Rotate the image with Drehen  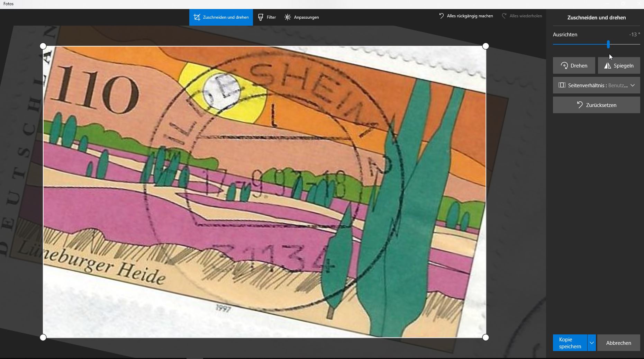click(574, 65)
